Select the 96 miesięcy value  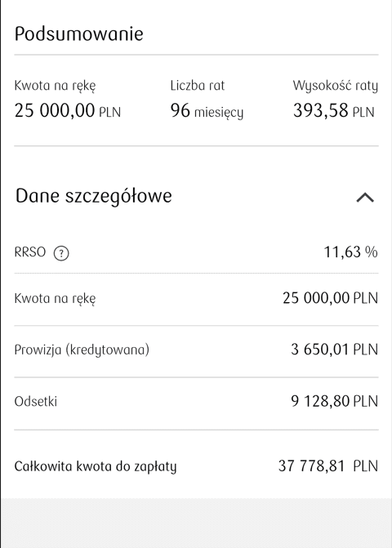coord(207,111)
